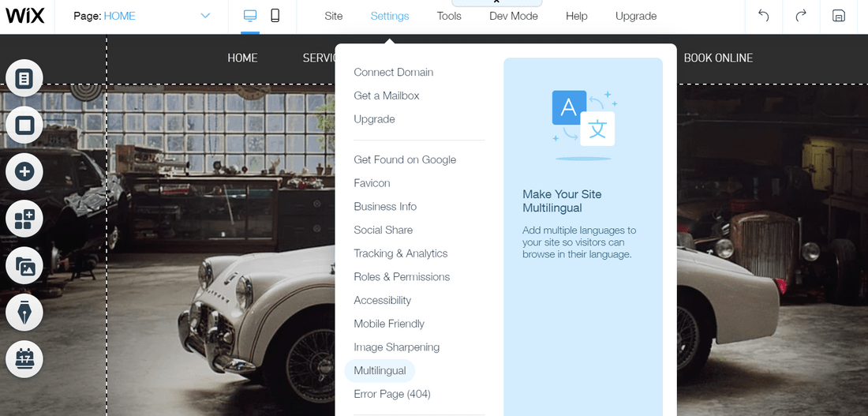Select Mobile Friendly option
This screenshot has width=868, height=416.
(389, 324)
